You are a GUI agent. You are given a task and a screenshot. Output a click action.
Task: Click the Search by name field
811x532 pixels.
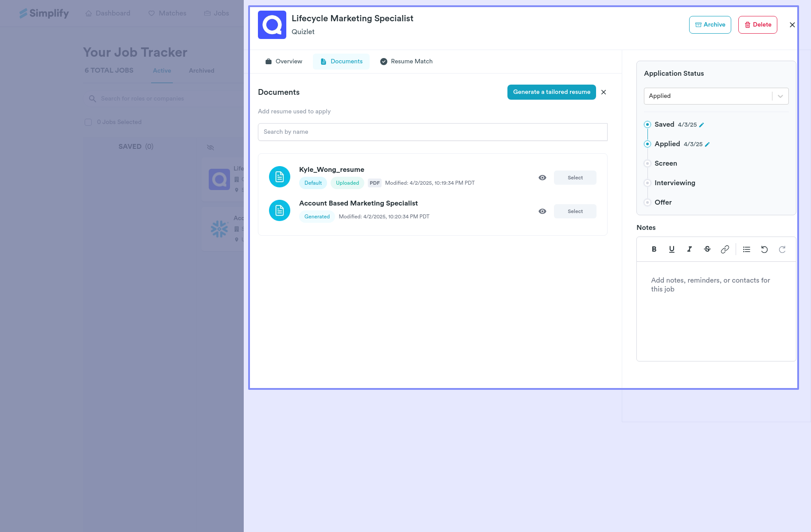[x=432, y=132]
